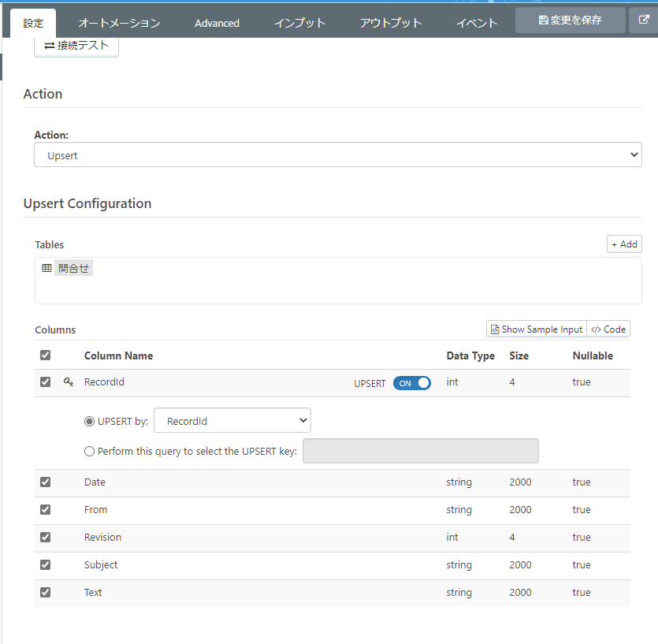The width and height of the screenshot is (658, 644).
Task: Save changes with 変更を保存
Action: point(570,20)
